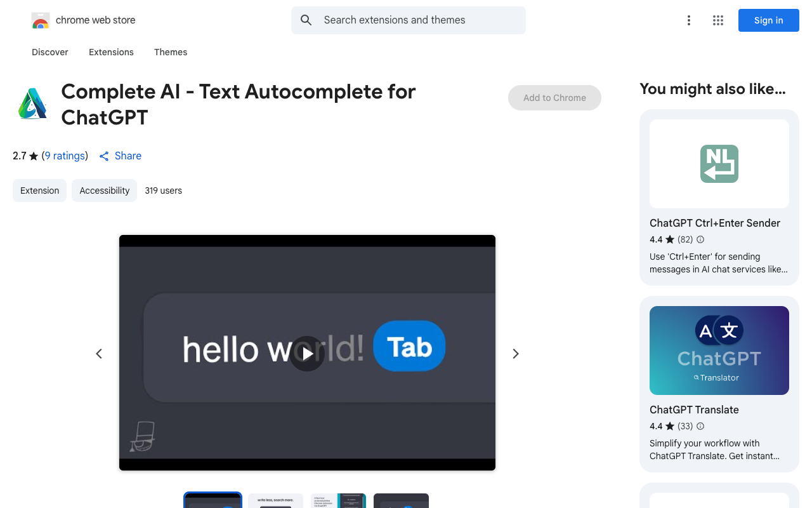Open the Google apps grid
The image size is (812, 508).
coord(718,20)
